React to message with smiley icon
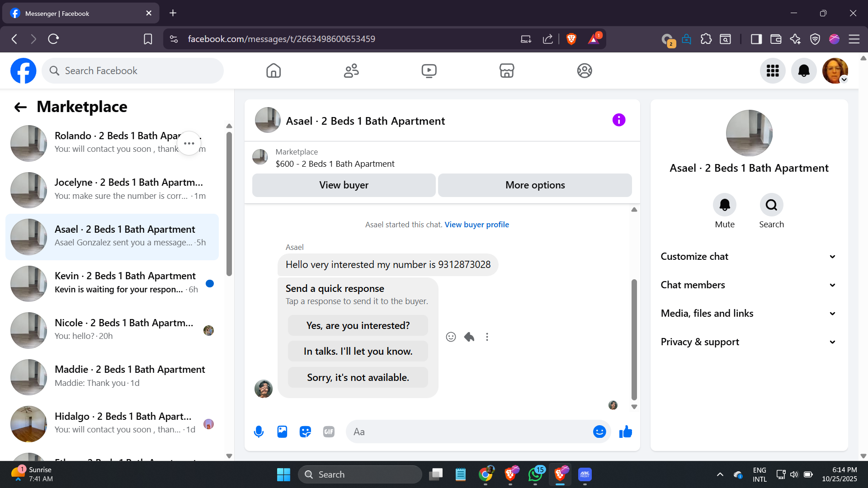 click(451, 337)
